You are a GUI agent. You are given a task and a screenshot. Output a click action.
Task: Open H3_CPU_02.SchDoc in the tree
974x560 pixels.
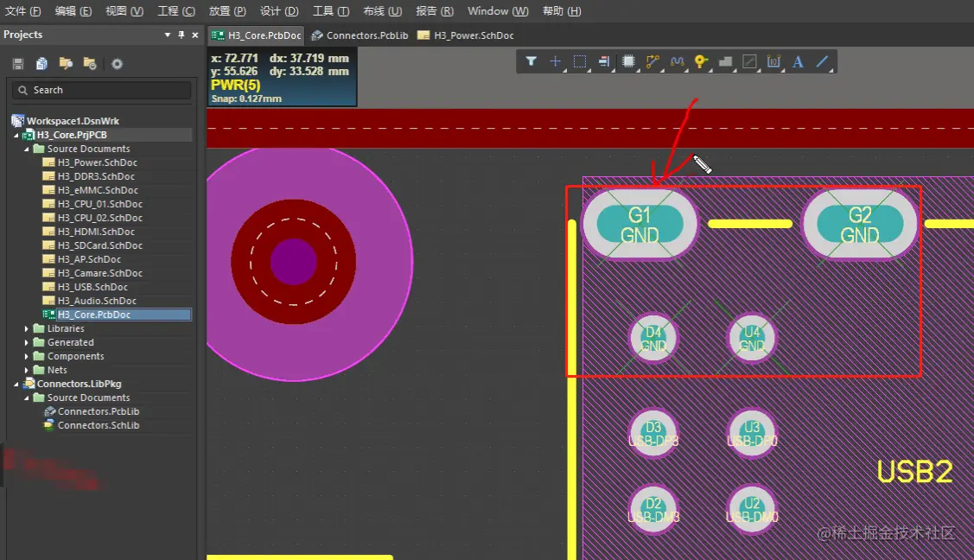pyautogui.click(x=99, y=218)
